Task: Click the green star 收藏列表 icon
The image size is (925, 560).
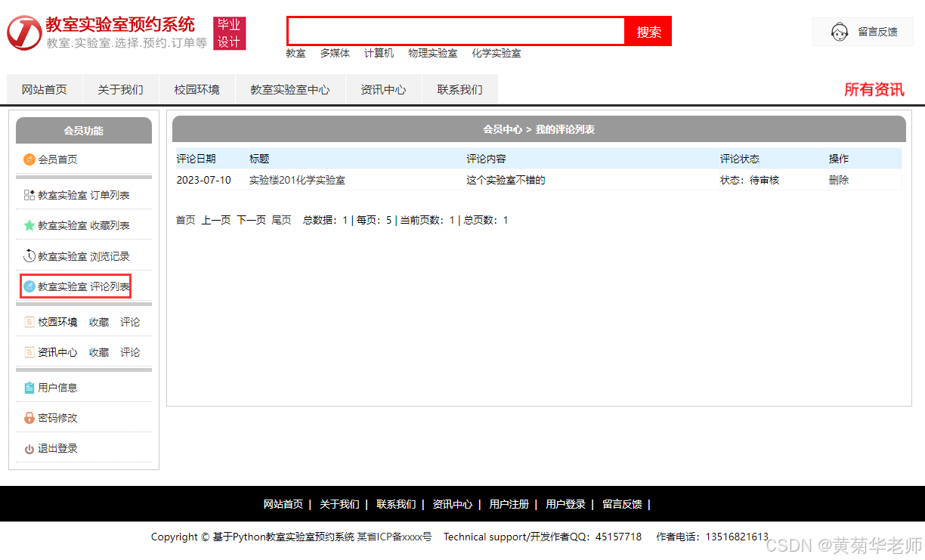Action: 29,225
